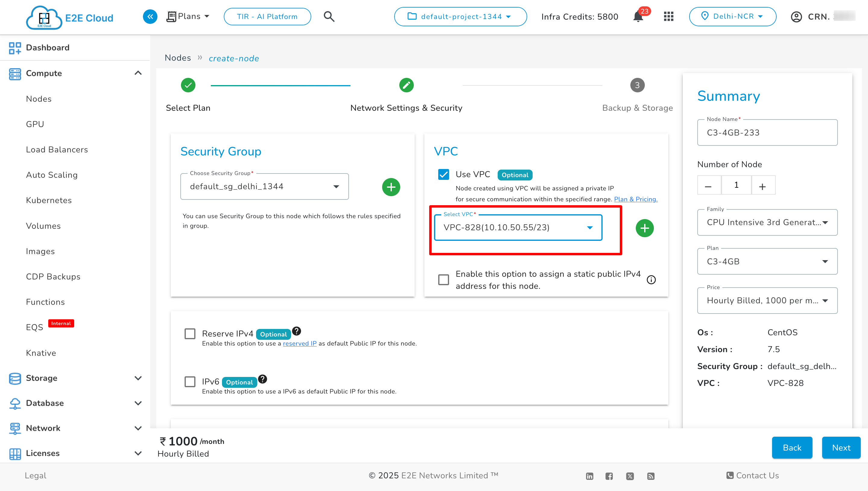Image resolution: width=868 pixels, height=491 pixels.
Task: Open Volumes in the sidebar
Action: pyautogui.click(x=43, y=226)
